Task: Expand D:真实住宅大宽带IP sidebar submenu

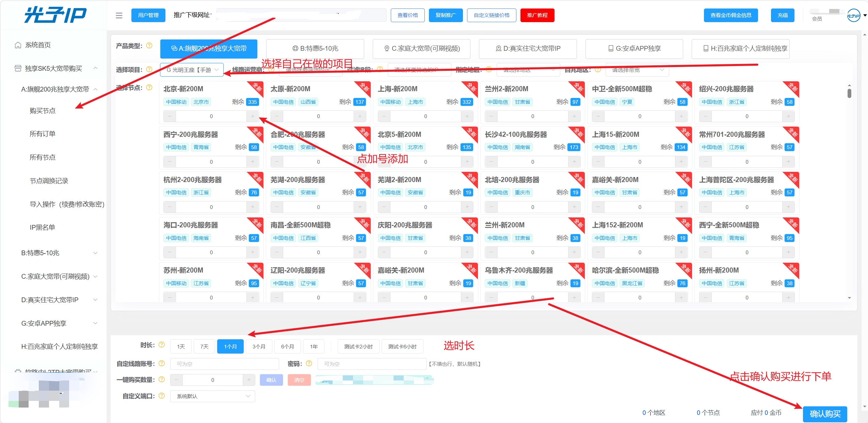Action: pos(96,300)
